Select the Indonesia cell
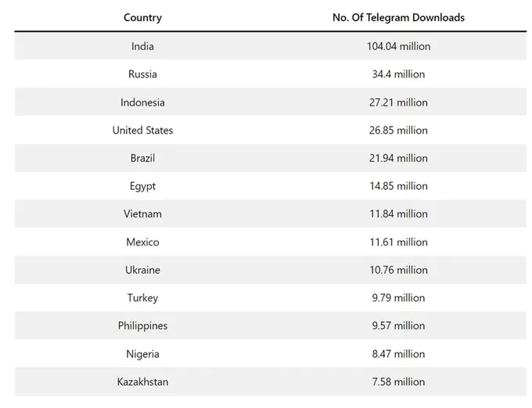Image resolution: width=532 pixels, height=408 pixels. (142, 102)
